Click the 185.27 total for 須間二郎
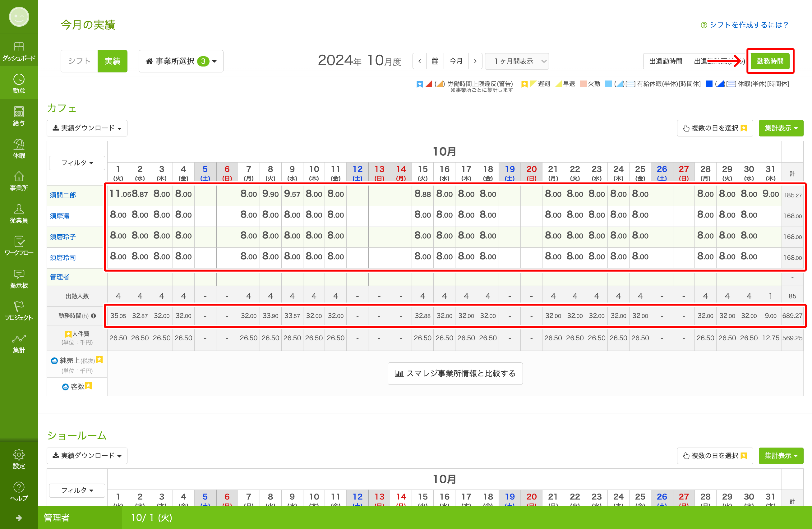Viewport: 812px width, 529px height. (792, 195)
